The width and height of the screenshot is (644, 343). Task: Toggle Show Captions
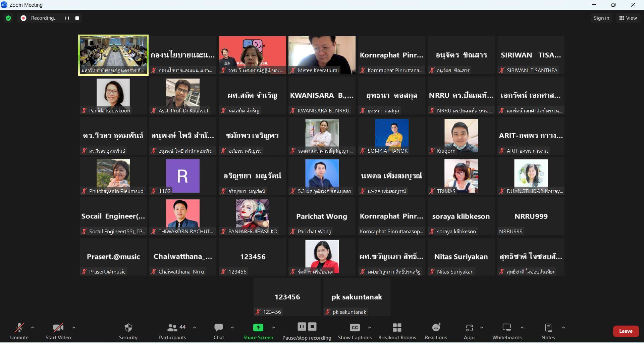point(355,331)
